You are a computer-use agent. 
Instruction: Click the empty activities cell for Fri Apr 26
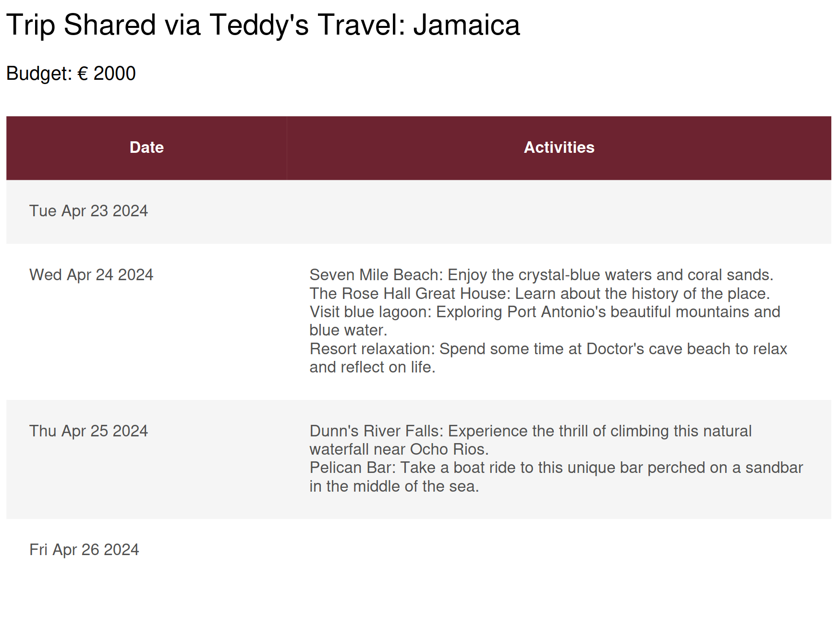coord(559,550)
